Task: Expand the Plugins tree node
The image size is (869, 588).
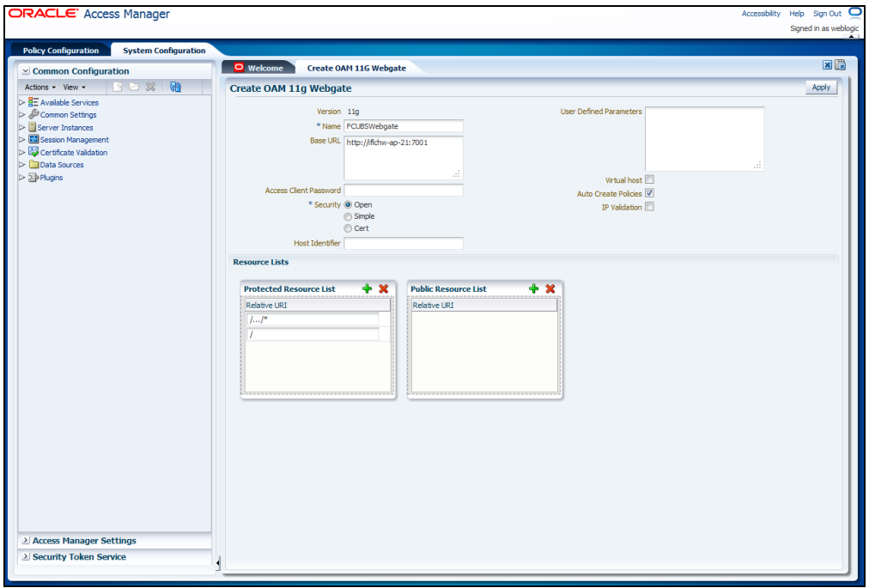Action: [22, 178]
